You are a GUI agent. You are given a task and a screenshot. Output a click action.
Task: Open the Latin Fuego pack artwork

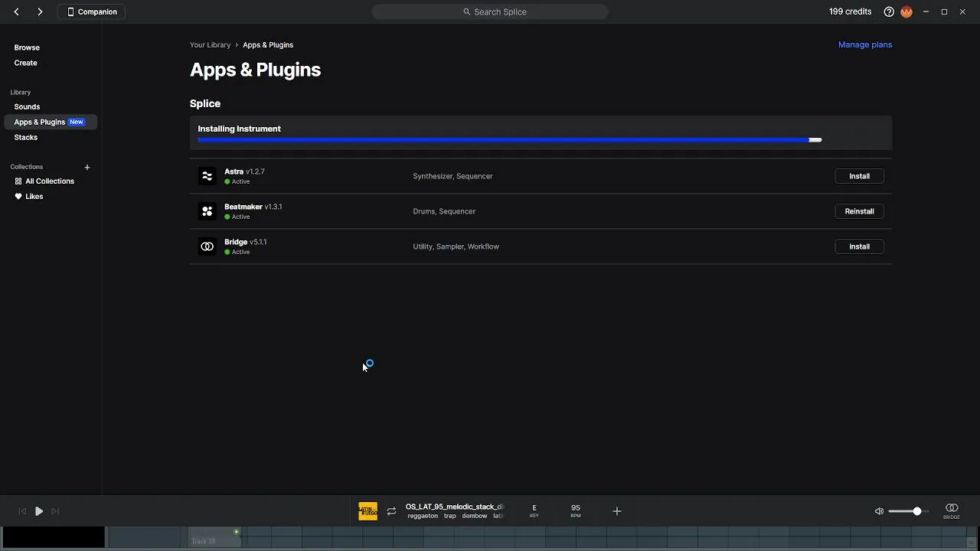coord(368,511)
